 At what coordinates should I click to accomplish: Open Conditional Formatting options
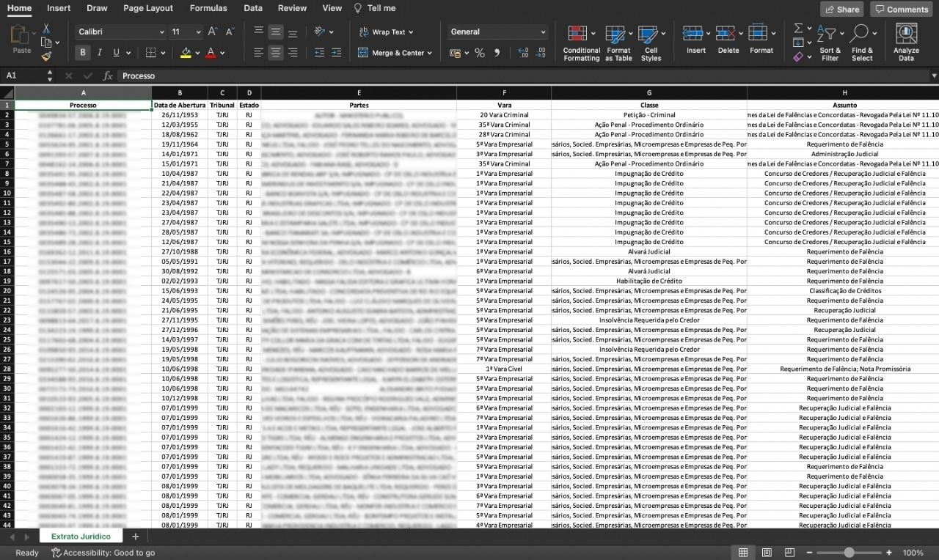pyautogui.click(x=580, y=42)
